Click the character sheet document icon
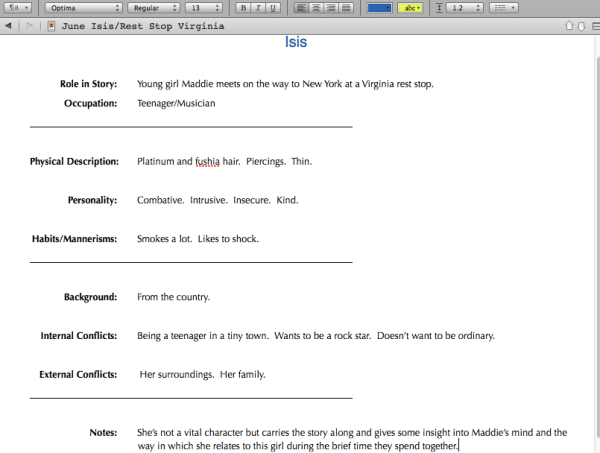The width and height of the screenshot is (600, 453). coord(51,26)
